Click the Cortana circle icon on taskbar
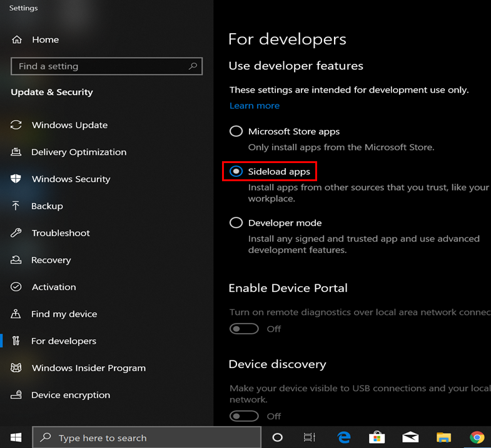This screenshot has width=491, height=448. tap(278, 437)
